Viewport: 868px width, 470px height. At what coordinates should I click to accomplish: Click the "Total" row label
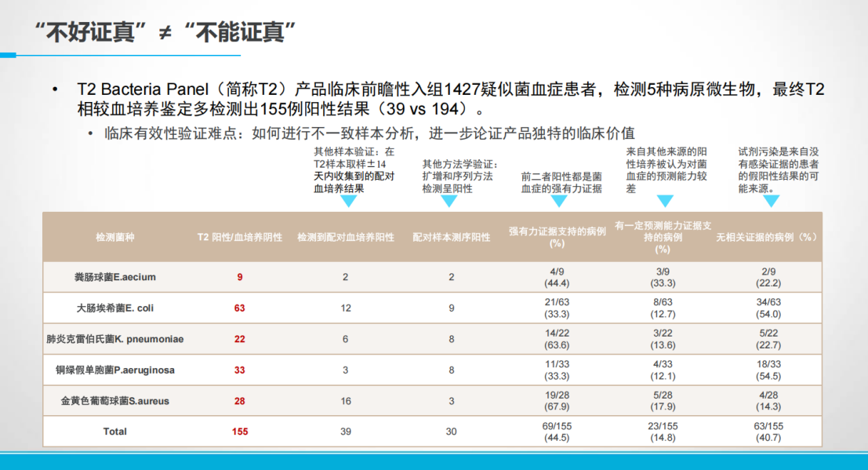point(115,432)
